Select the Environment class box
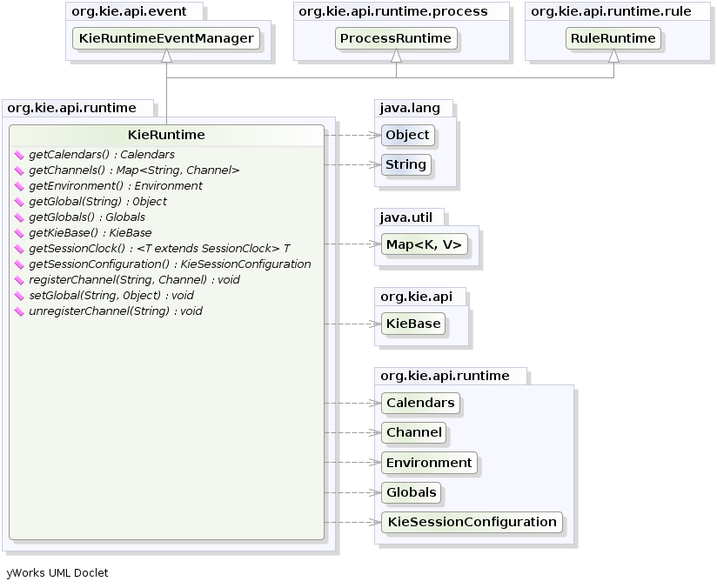The width and height of the screenshot is (717, 588). 429,463
